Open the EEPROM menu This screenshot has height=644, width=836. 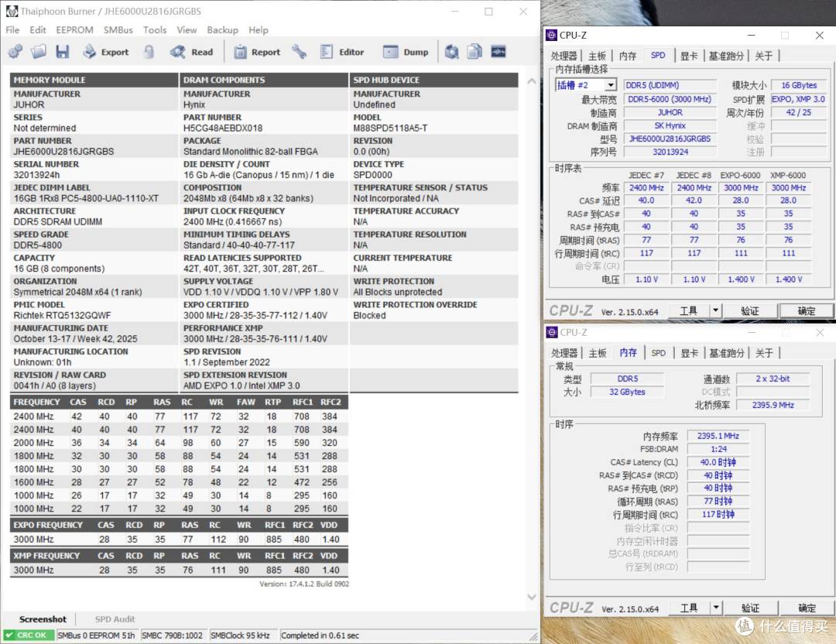74,30
